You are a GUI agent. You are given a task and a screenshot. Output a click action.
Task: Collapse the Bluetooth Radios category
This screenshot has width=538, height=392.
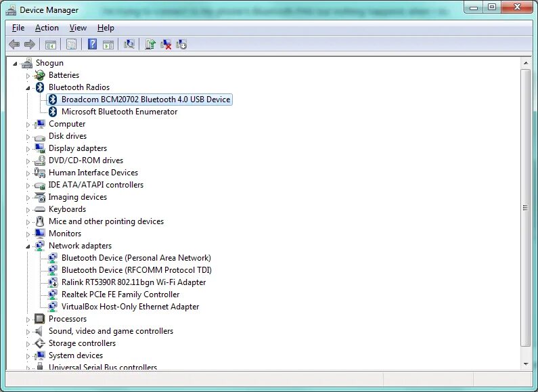(x=28, y=88)
